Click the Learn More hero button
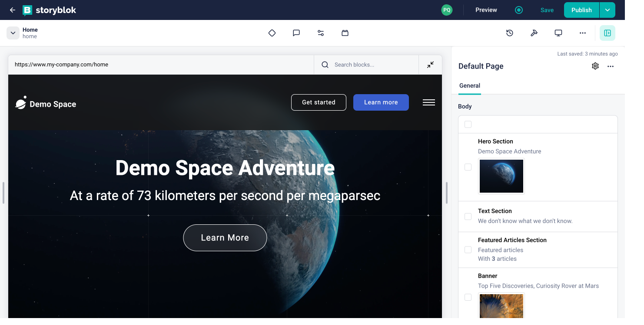644x325 pixels. point(225,237)
